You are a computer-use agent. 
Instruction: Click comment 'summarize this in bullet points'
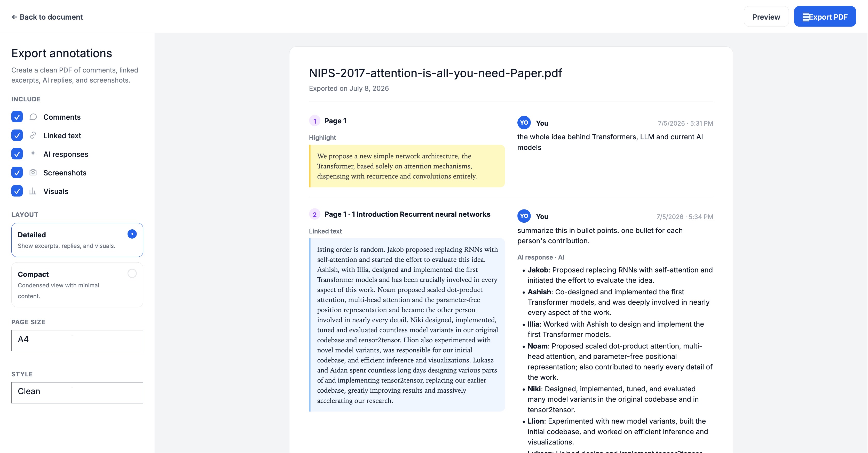tap(600, 236)
